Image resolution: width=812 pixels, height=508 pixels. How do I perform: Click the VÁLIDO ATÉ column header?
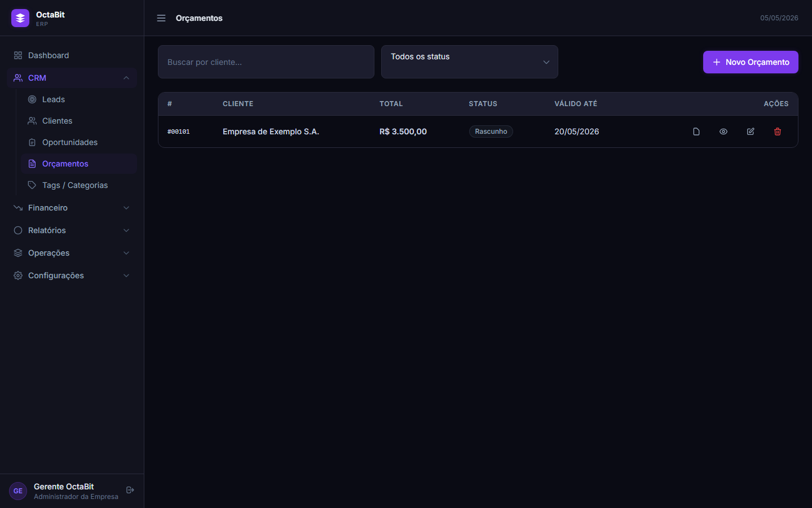pos(576,104)
